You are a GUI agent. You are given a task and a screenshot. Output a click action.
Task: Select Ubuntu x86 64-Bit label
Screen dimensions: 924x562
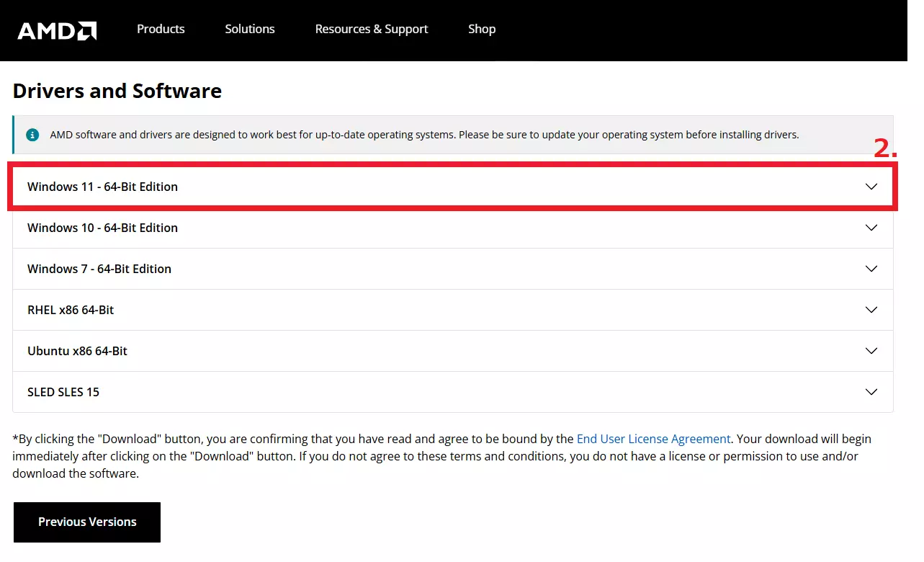click(77, 351)
